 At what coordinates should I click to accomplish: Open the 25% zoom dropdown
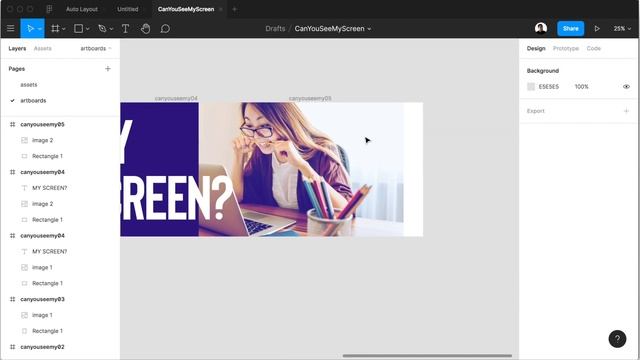click(x=622, y=29)
